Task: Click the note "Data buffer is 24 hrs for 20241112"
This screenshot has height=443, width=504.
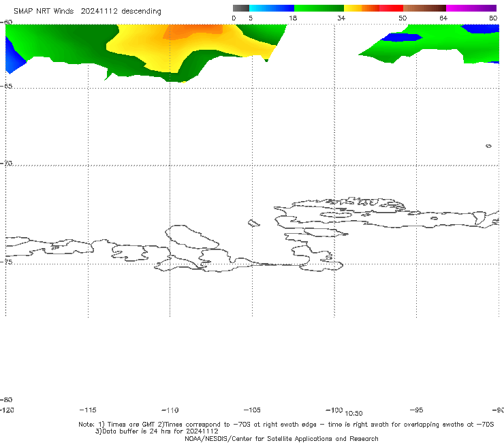Action: click(x=157, y=431)
